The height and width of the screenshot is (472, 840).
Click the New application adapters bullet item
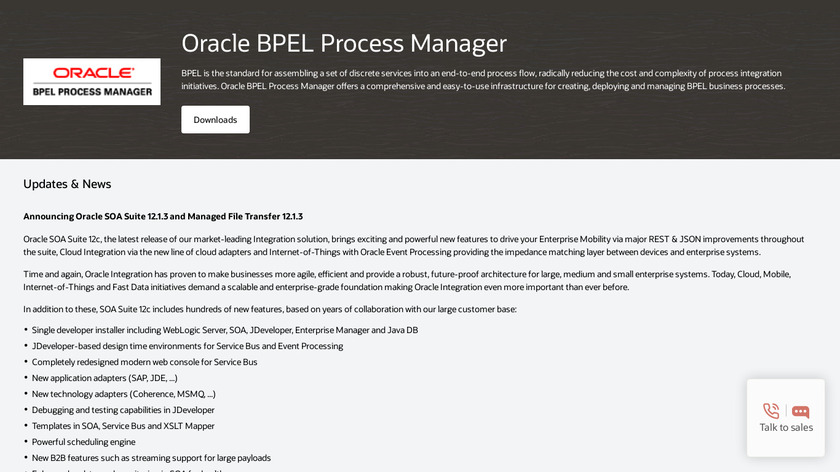pyautogui.click(x=104, y=377)
